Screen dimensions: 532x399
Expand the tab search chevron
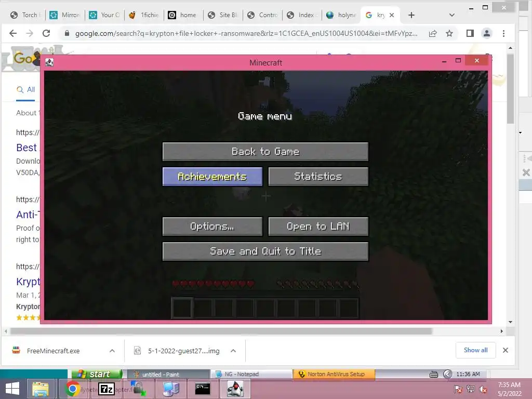coord(451,15)
